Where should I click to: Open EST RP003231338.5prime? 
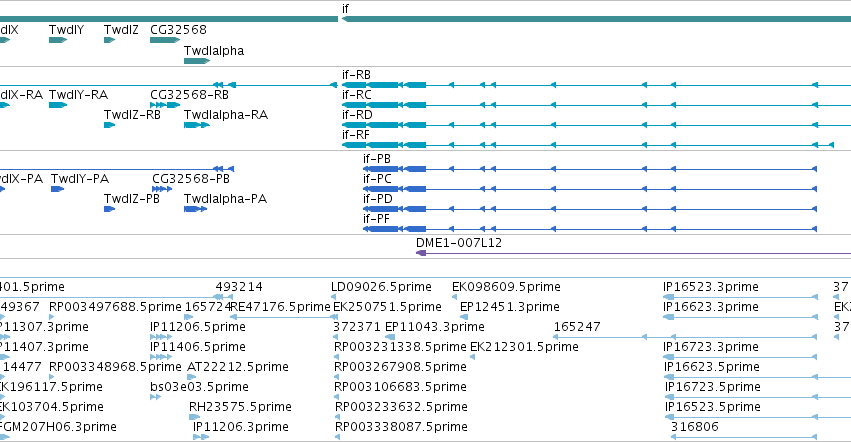pos(400,348)
